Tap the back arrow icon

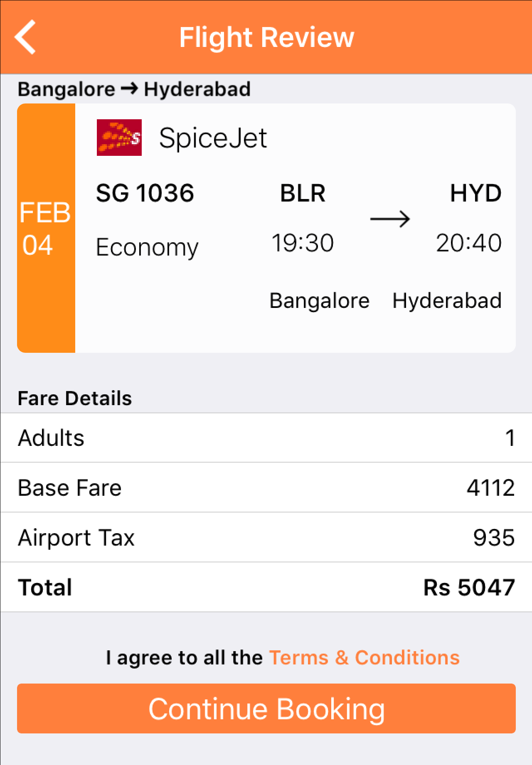click(25, 37)
